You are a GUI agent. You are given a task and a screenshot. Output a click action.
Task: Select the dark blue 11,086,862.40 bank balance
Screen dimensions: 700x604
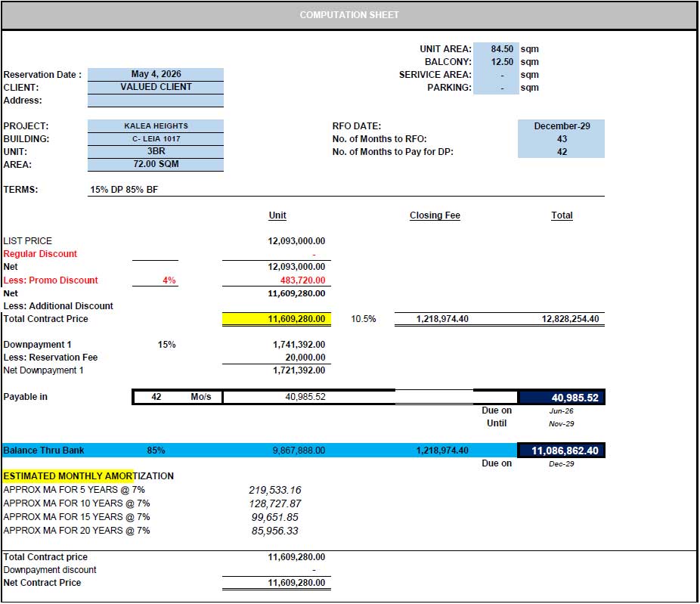(561, 451)
